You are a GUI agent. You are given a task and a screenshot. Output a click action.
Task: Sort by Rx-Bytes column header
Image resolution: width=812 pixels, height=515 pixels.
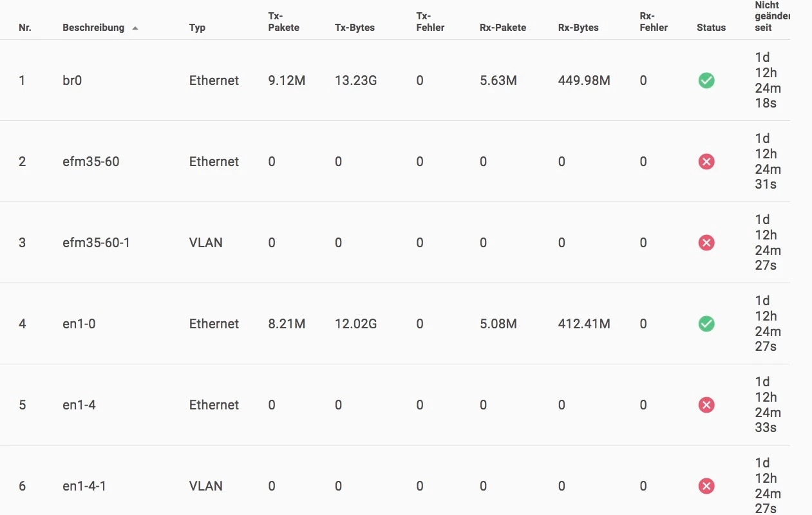click(578, 28)
